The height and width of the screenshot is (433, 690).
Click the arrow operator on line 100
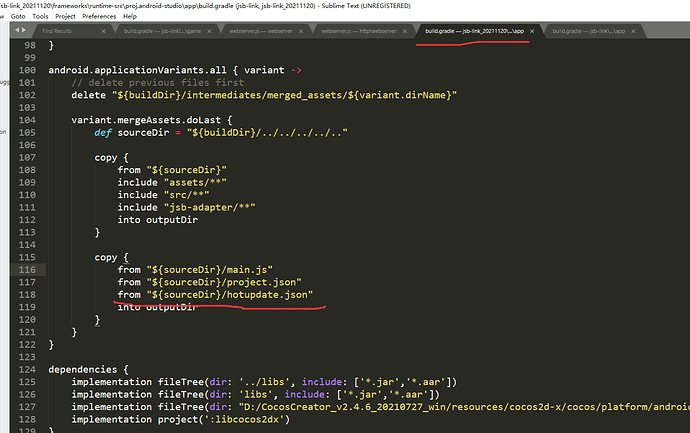[x=296, y=70]
